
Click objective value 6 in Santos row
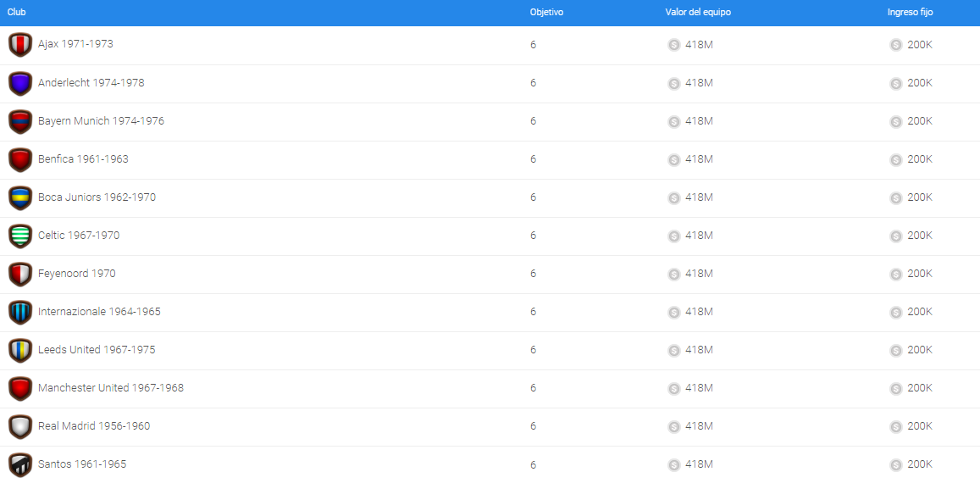(x=533, y=465)
